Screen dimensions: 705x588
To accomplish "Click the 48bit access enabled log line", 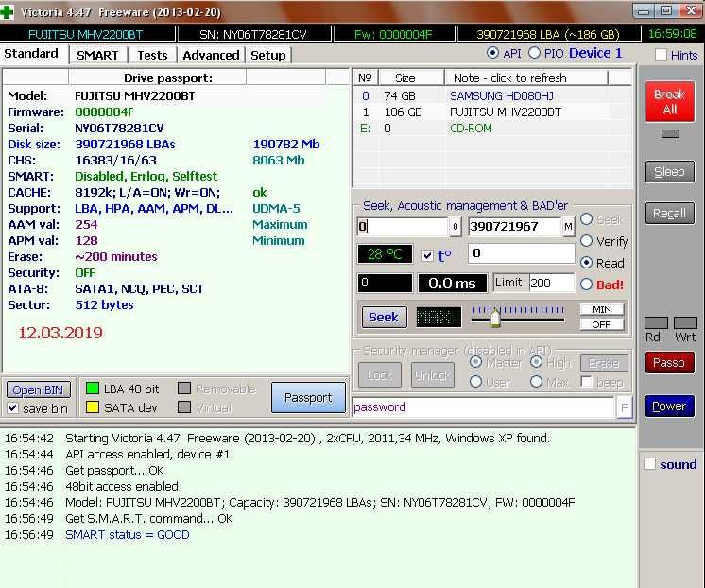I will [x=122, y=486].
